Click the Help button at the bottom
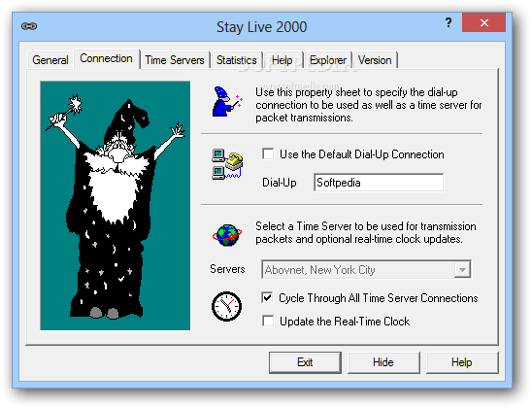532x408 pixels. (462, 362)
